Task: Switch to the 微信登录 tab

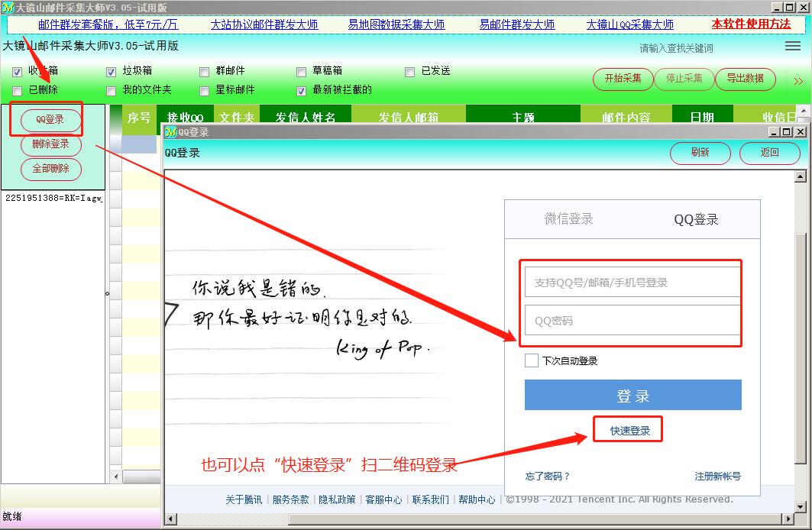Action: pyautogui.click(x=568, y=219)
